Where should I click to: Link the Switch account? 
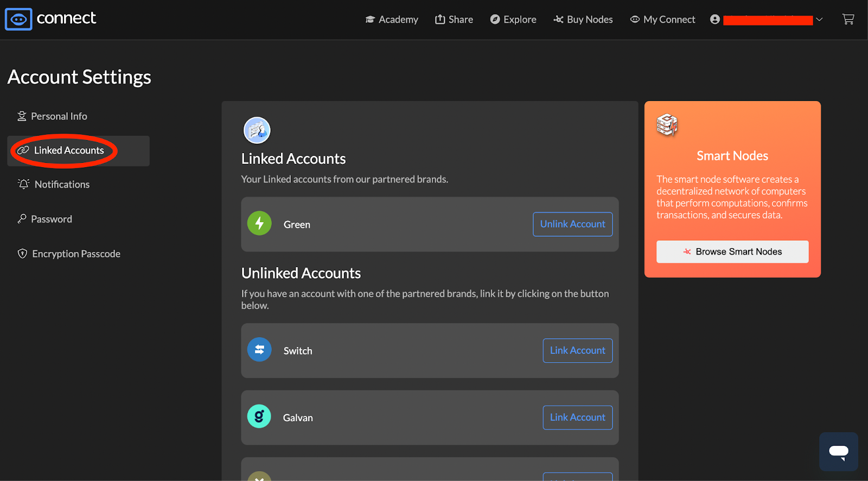[x=577, y=351]
